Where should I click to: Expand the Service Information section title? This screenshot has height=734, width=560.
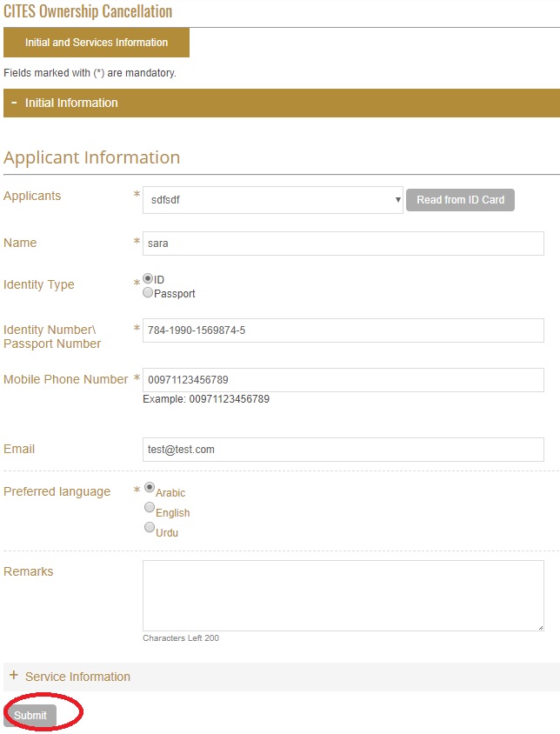(x=77, y=677)
